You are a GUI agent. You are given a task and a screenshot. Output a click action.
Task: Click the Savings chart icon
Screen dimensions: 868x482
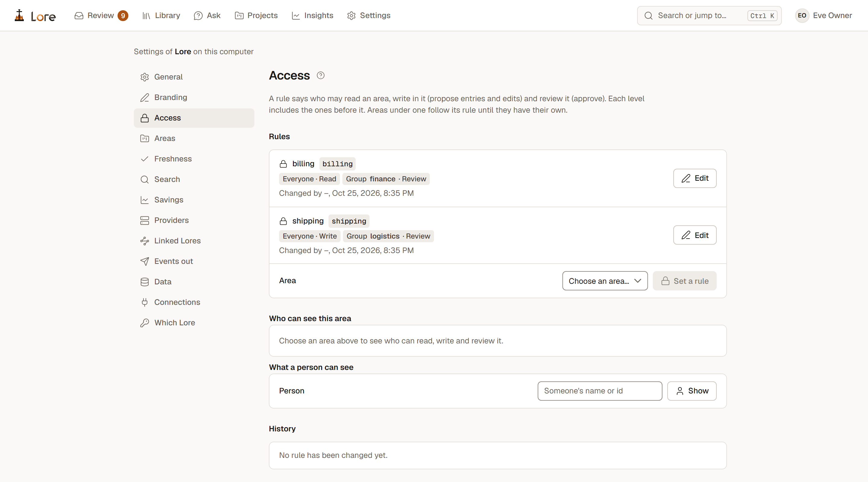tap(145, 200)
